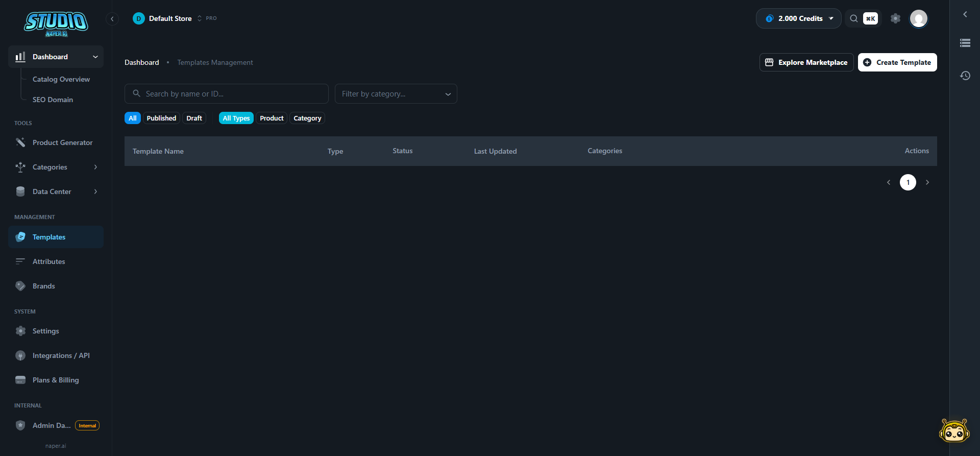Screen dimensions: 980x456
Task: Open the stacked list icon in right panel
Action: 965,43
